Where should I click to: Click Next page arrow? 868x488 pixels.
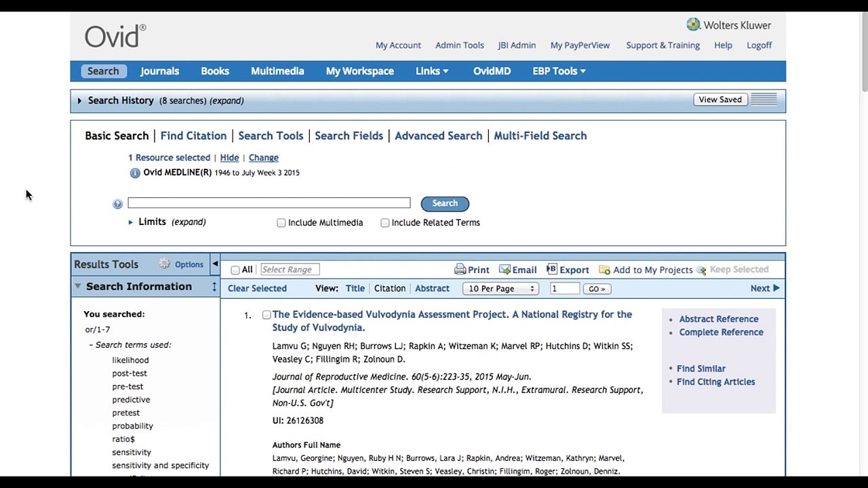[x=776, y=288]
